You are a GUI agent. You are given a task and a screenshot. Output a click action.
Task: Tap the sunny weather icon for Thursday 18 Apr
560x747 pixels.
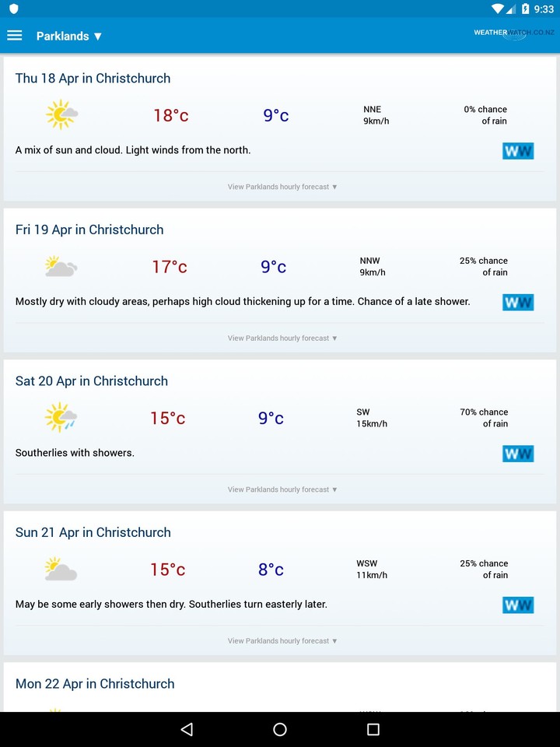click(61, 114)
